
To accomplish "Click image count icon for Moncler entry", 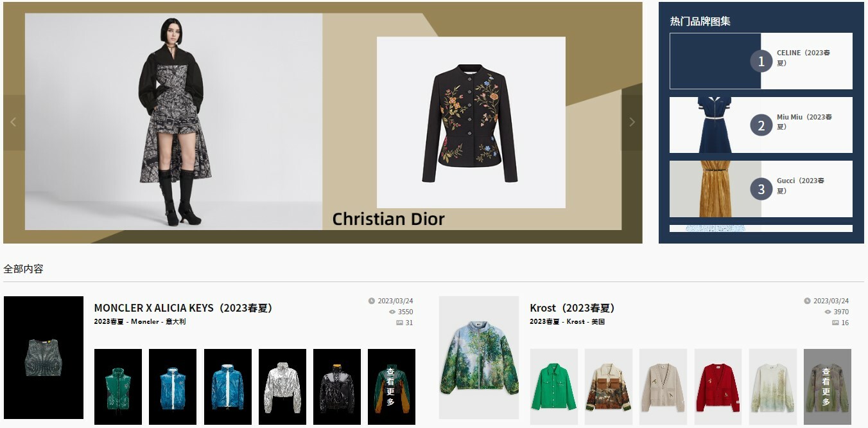I will [x=399, y=323].
